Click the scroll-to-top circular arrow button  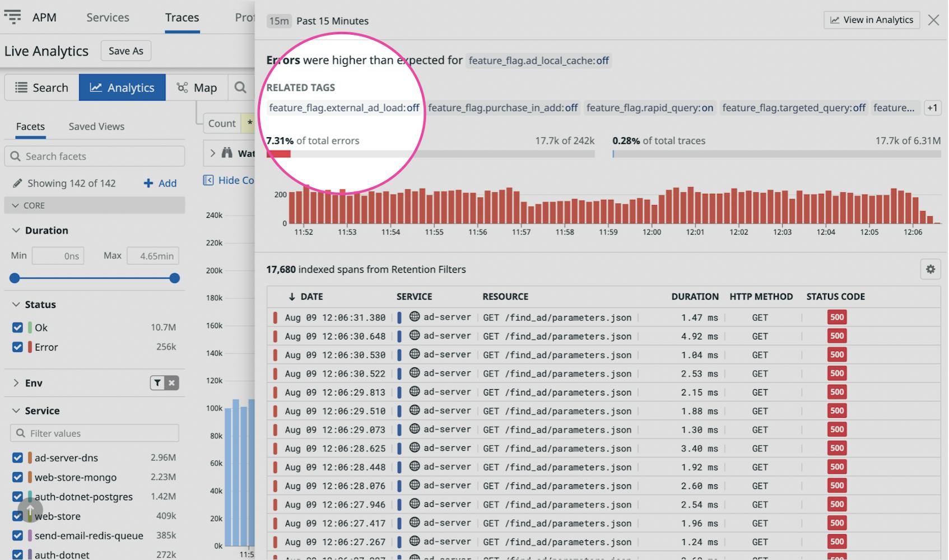(x=30, y=510)
